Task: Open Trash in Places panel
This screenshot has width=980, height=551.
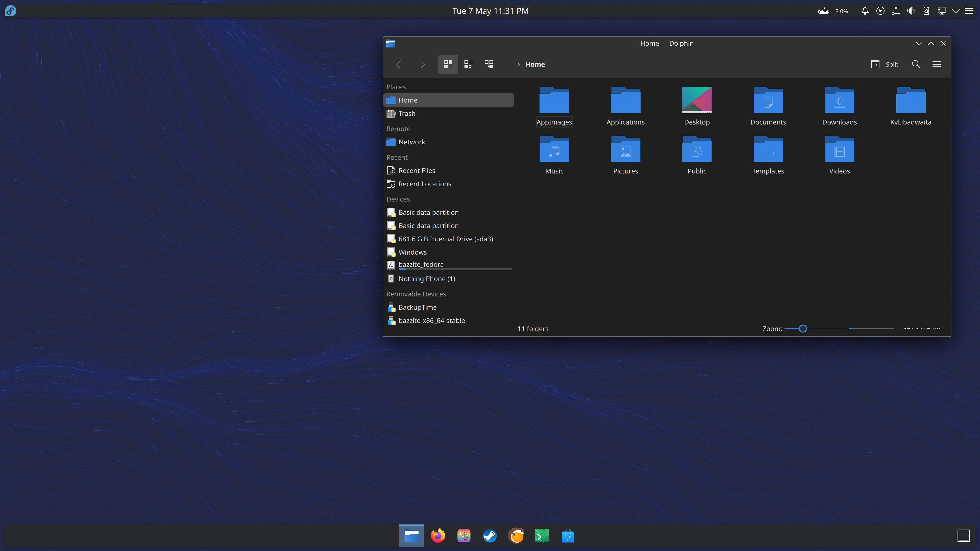Action: [407, 113]
